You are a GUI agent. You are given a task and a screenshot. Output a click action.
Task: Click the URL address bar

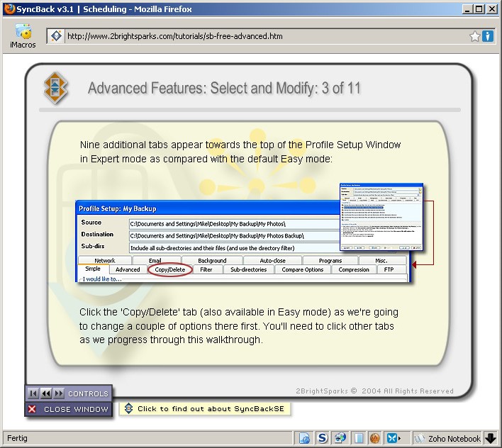[x=262, y=36]
